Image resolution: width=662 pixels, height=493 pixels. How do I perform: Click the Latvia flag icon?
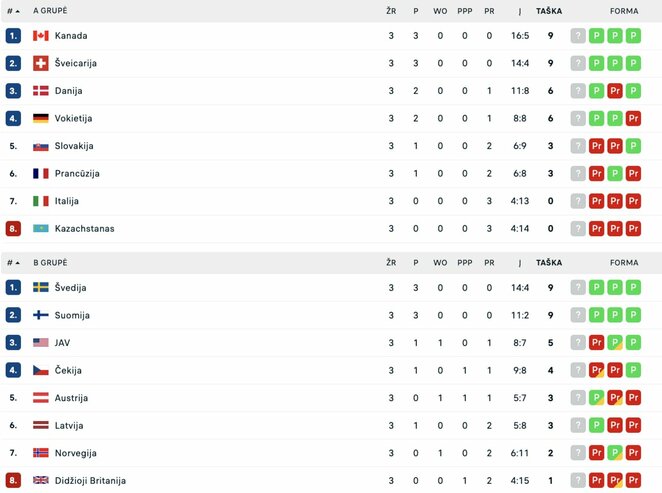(40, 426)
